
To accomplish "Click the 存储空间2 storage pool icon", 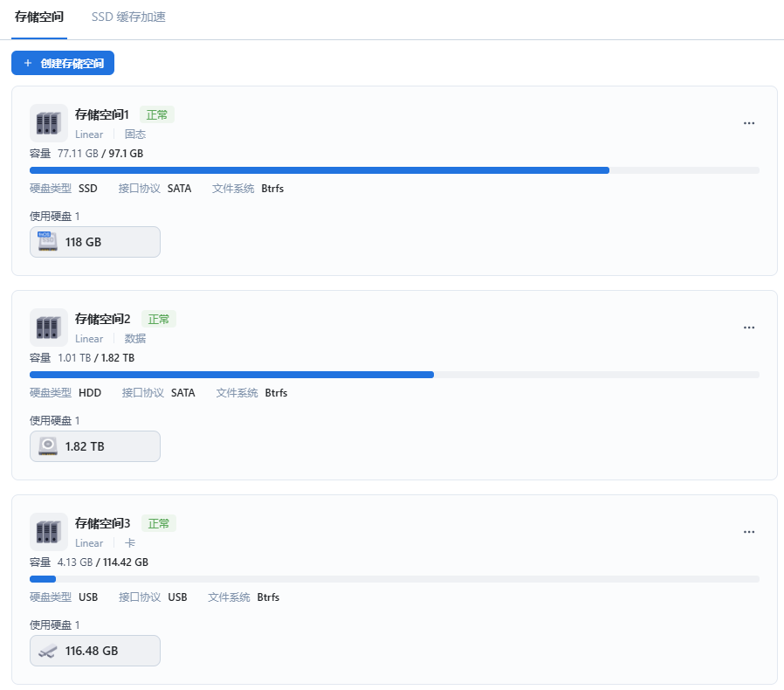I will click(x=49, y=328).
